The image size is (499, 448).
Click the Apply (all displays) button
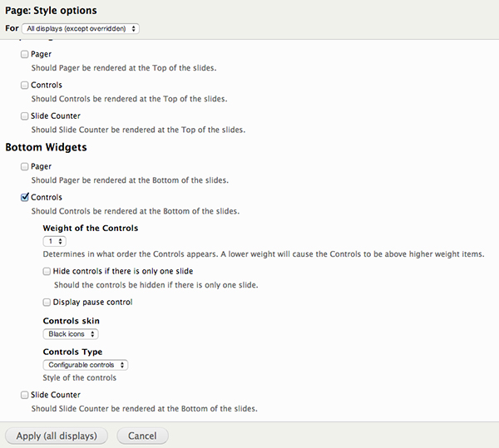pos(57,436)
